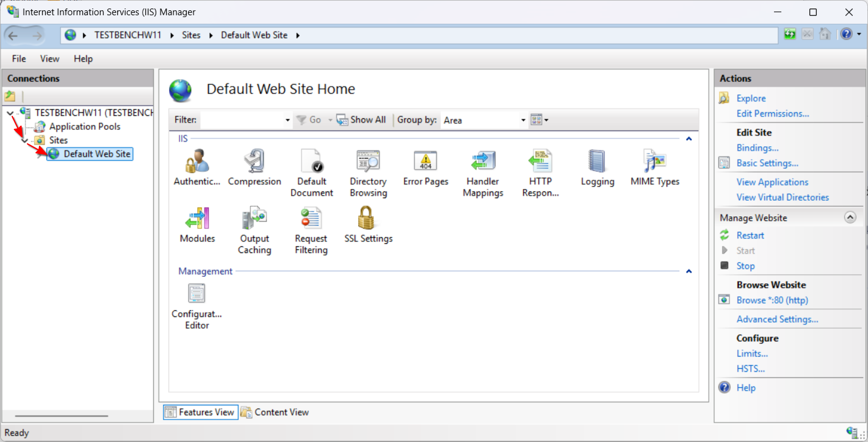Collapse the IIS group section
The image size is (868, 442).
(x=689, y=139)
